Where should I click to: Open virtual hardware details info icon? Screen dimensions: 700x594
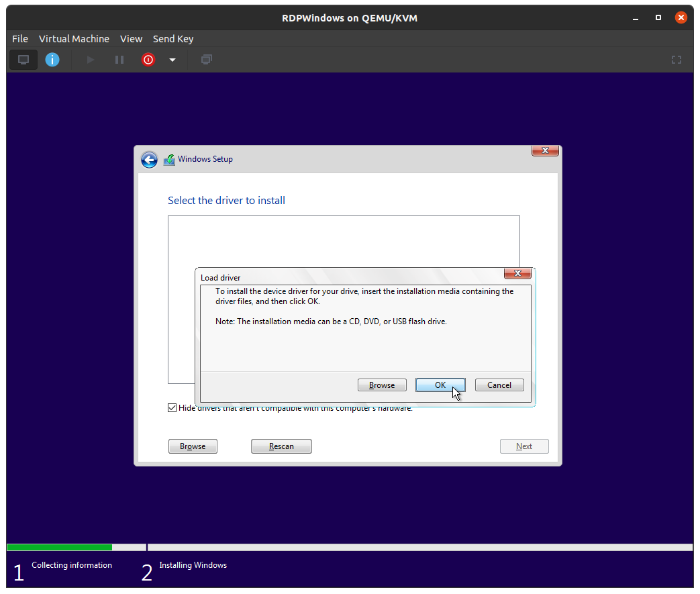[52, 60]
